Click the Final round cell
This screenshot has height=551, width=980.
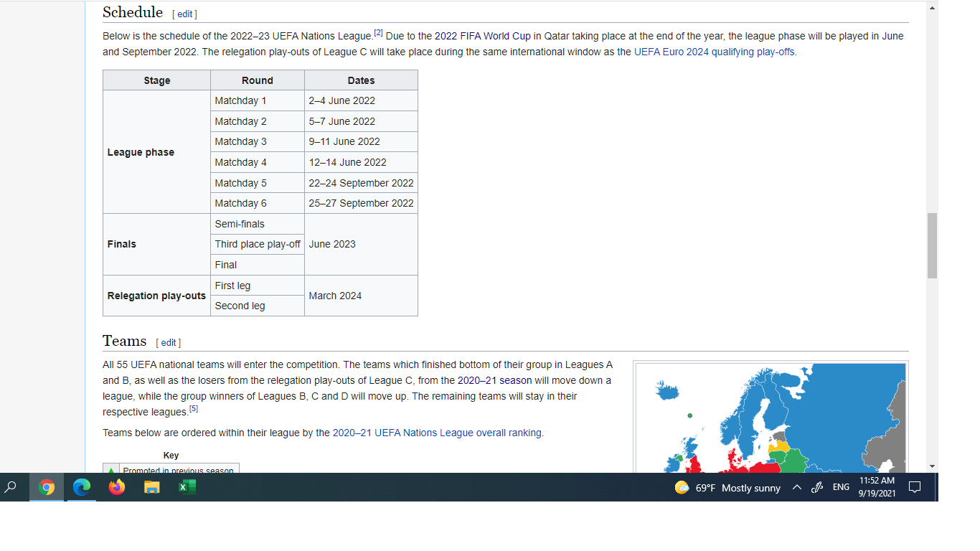pyautogui.click(x=258, y=265)
